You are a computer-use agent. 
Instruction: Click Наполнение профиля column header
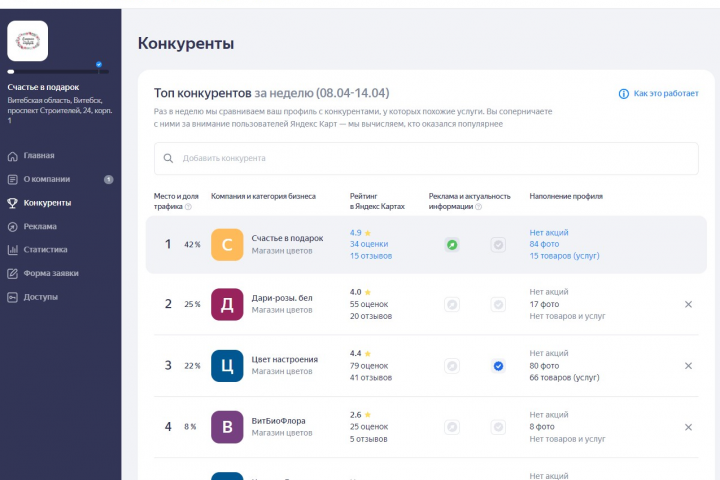point(566,196)
